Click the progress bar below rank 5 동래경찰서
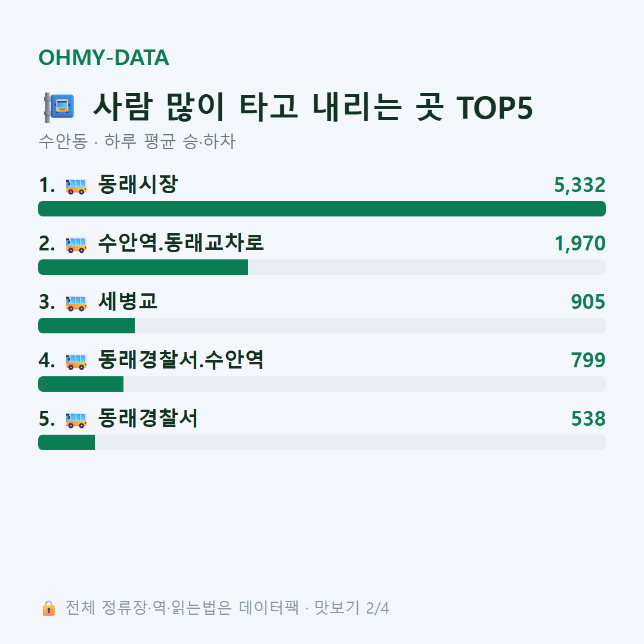 [x=322, y=442]
